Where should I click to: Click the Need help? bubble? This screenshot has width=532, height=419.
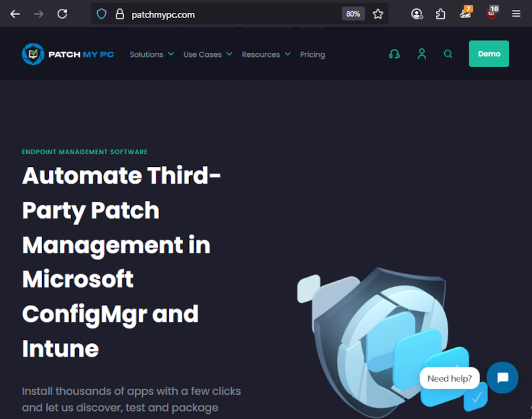coord(450,378)
